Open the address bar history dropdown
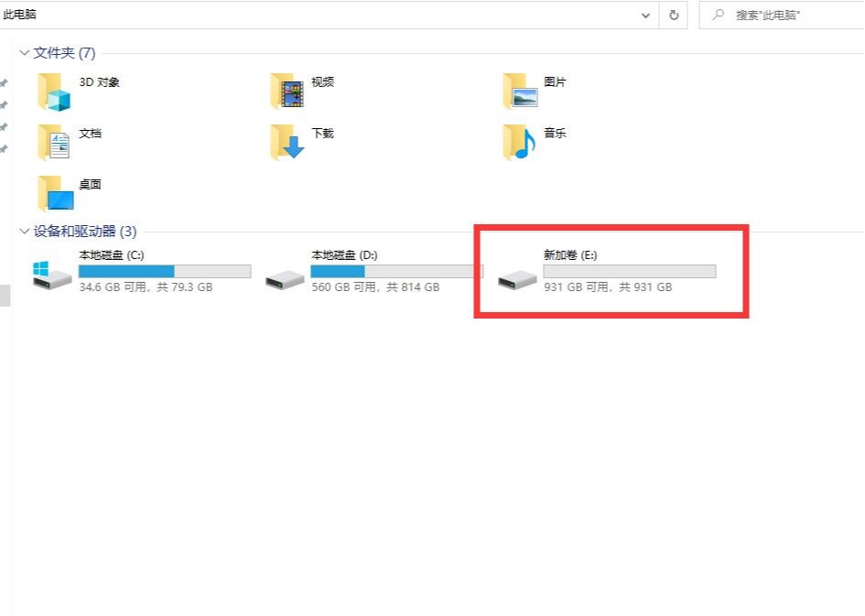Screen dimensions: 865x616 645,15
